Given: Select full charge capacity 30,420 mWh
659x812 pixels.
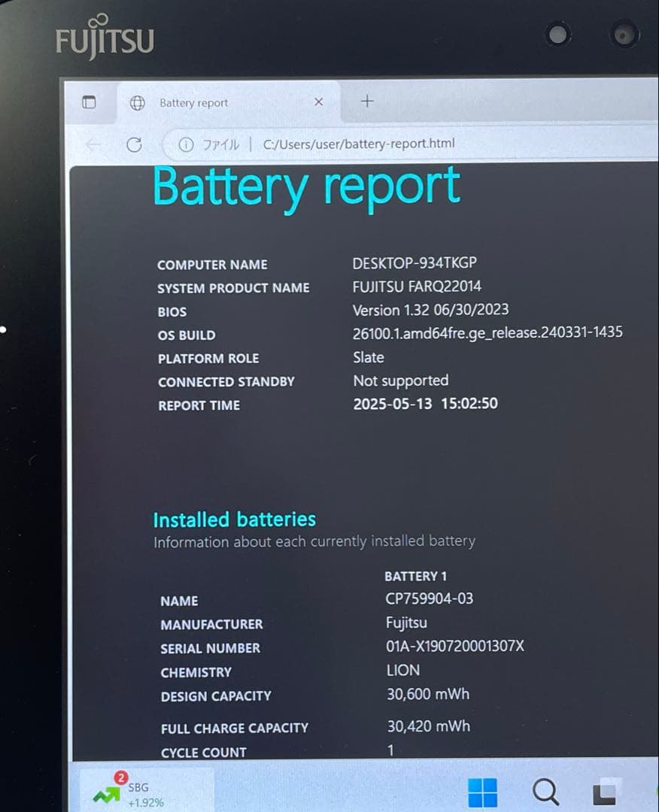Looking at the screenshot, I should click(x=429, y=726).
